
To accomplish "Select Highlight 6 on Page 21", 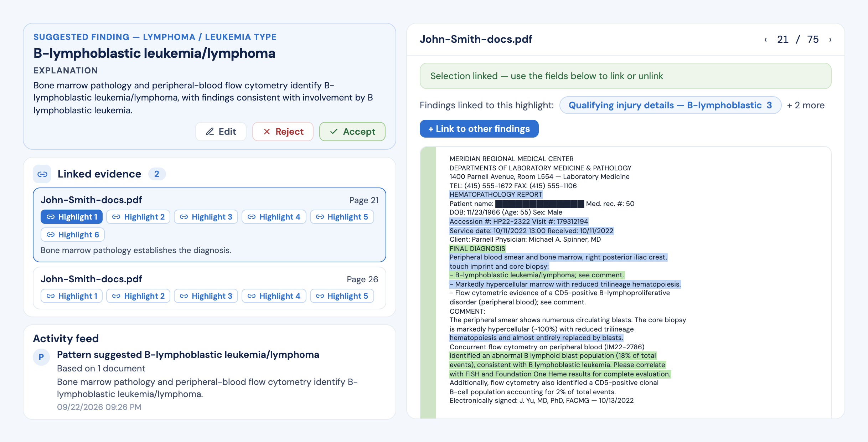I will (x=73, y=235).
